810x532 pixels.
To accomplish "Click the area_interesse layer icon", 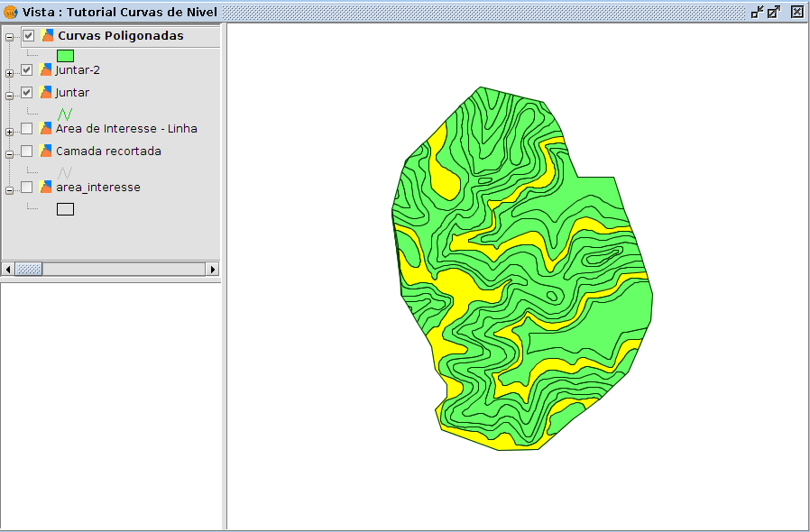I will 46,188.
